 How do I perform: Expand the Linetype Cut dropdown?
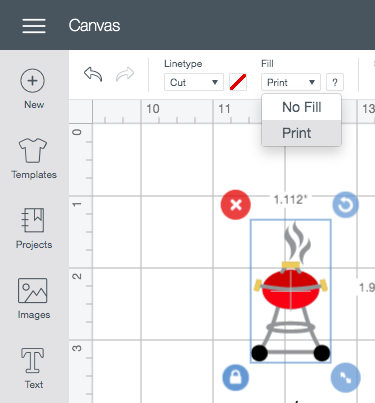tap(194, 82)
